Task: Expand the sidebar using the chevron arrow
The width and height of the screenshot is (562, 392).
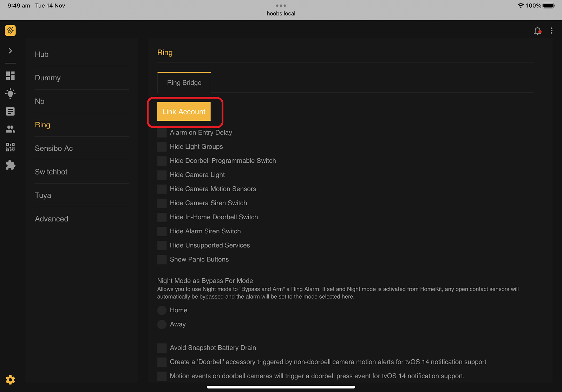Action: pyautogui.click(x=10, y=51)
